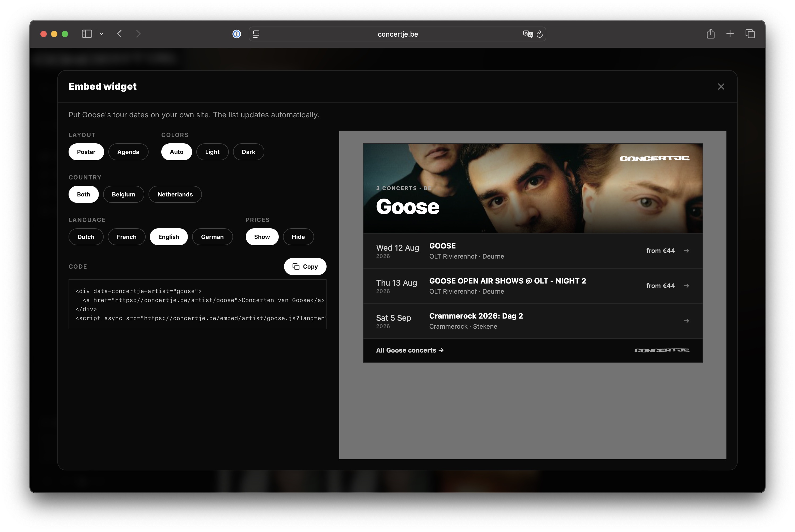Reload the page with the refresh icon
795x532 pixels.
tap(540, 34)
